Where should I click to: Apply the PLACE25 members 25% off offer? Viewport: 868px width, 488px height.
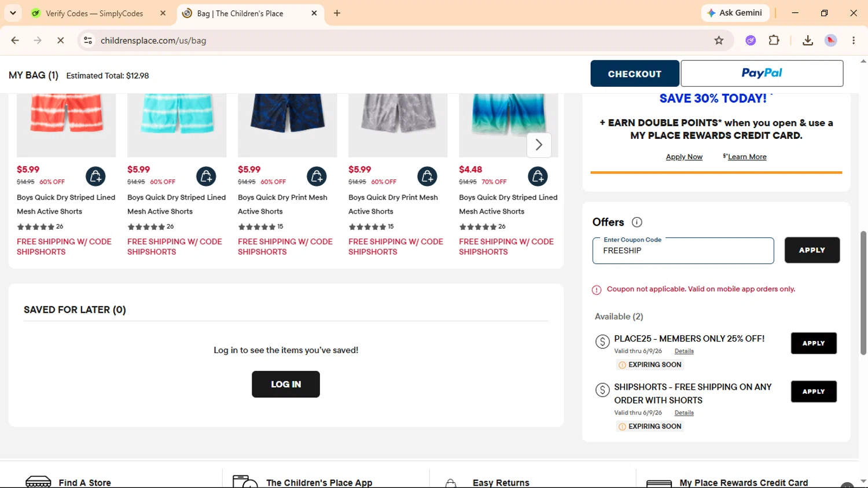click(x=814, y=343)
